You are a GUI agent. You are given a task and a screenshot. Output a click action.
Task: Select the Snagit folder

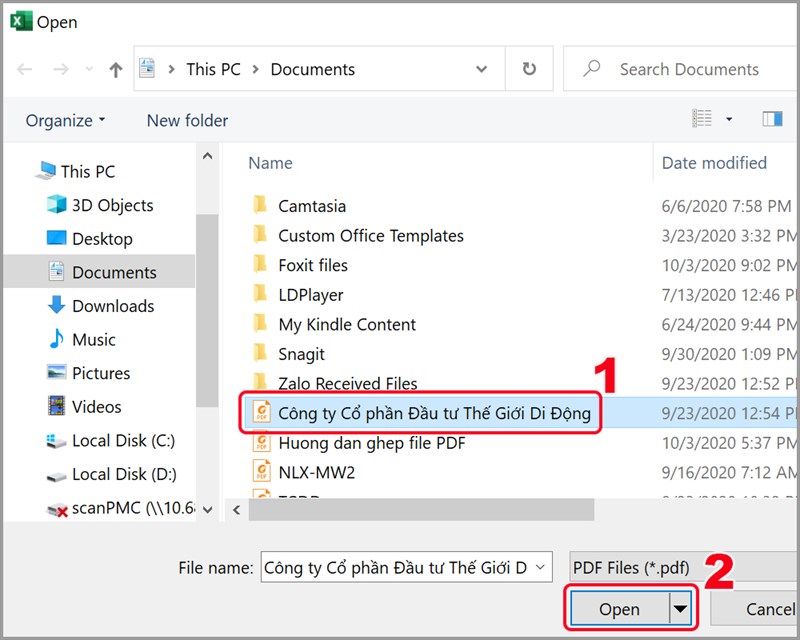click(301, 354)
